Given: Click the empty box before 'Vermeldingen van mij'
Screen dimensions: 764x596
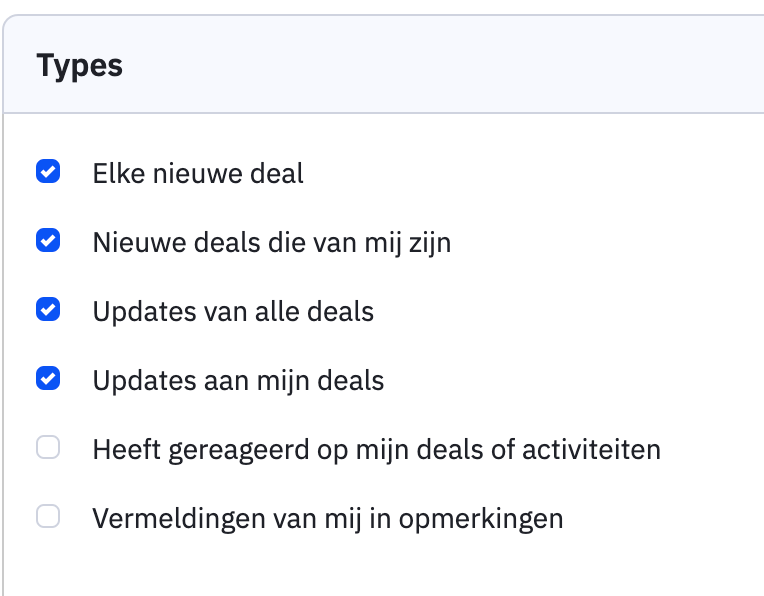Looking at the screenshot, I should click(48, 517).
